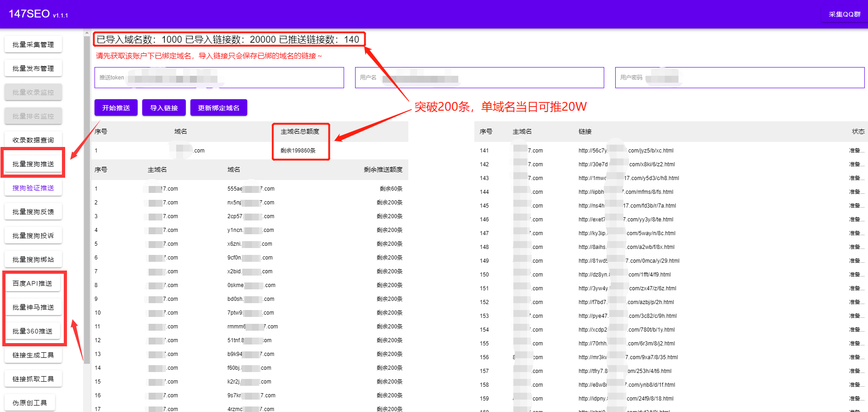Open 搜狗验证推送 sidebar item
The height and width of the screenshot is (412, 868).
click(33, 188)
